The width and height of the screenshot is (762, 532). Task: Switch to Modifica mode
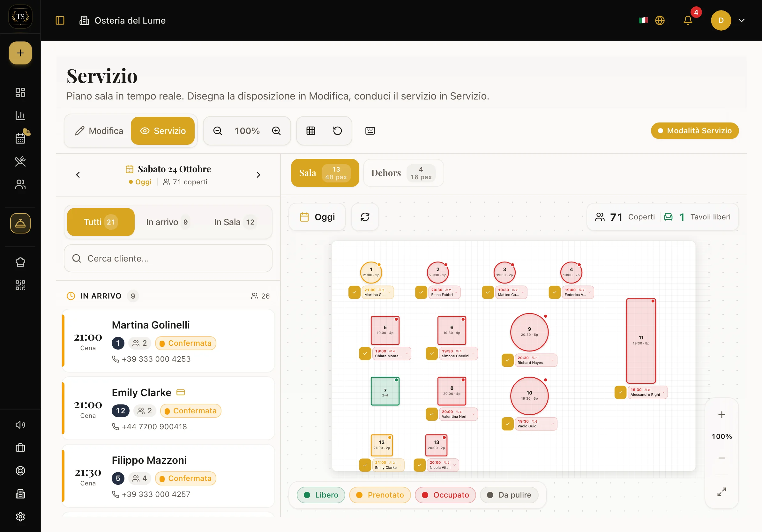(99, 131)
